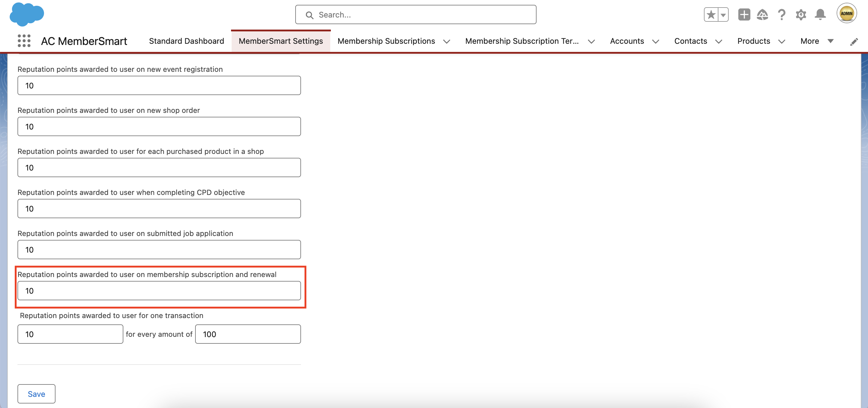
Task: Click the help question mark icon
Action: coord(781,15)
